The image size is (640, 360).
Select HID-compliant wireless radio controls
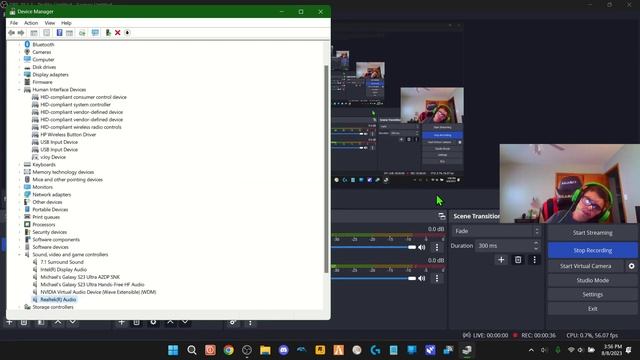81,127
